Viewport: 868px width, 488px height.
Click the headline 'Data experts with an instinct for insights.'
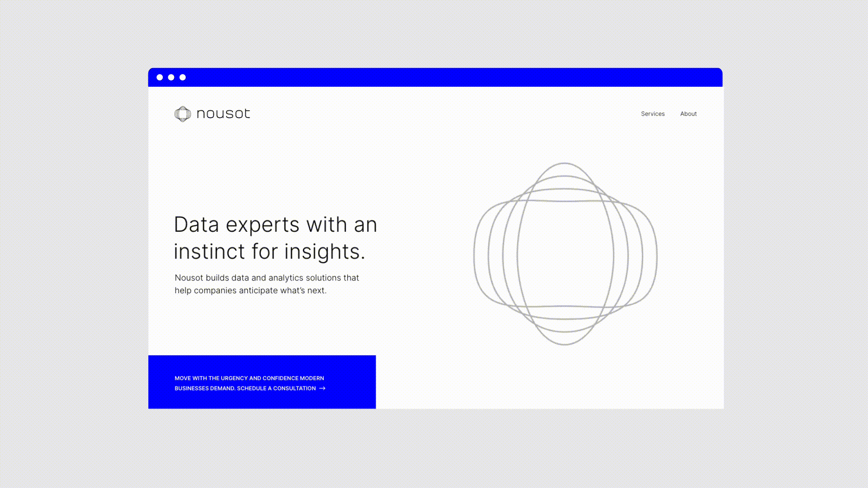point(275,238)
